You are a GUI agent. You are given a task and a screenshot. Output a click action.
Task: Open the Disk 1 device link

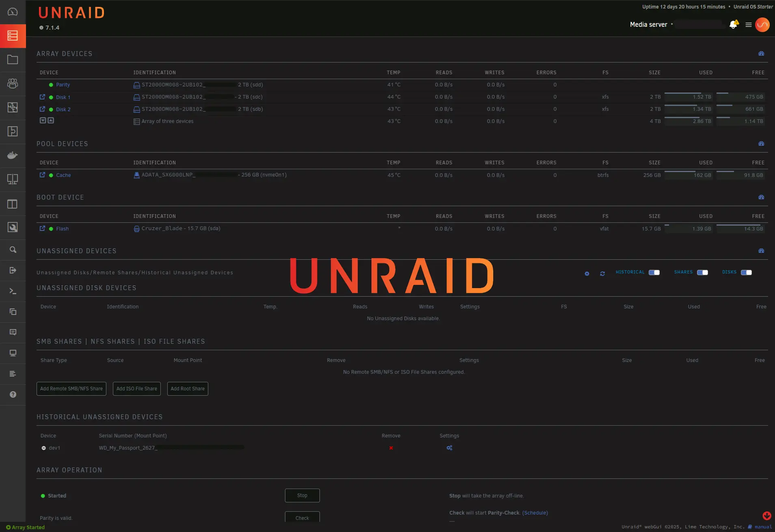point(63,97)
